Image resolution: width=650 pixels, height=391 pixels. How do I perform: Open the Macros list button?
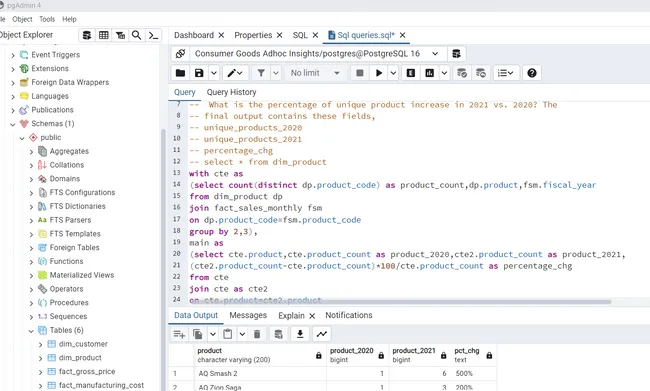coord(505,73)
